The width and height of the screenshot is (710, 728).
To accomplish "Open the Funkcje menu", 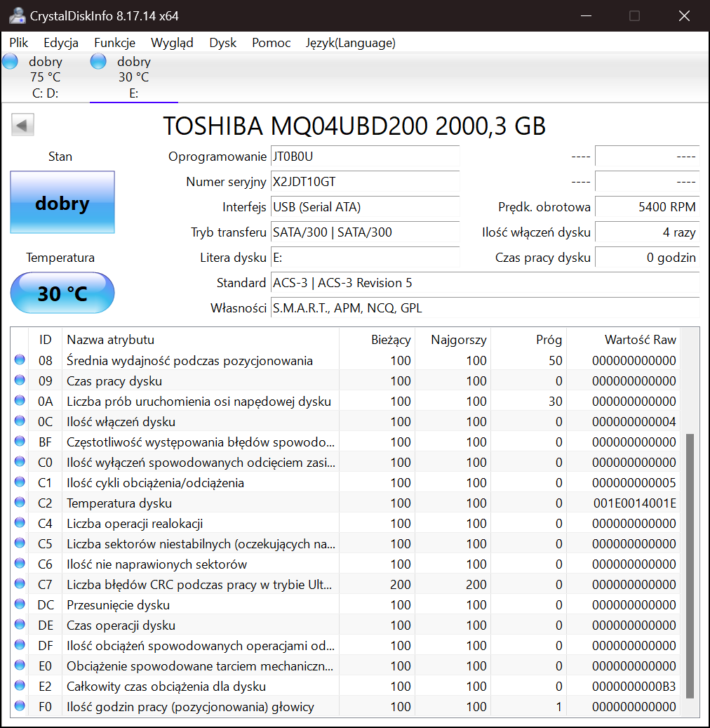I will tap(114, 43).
